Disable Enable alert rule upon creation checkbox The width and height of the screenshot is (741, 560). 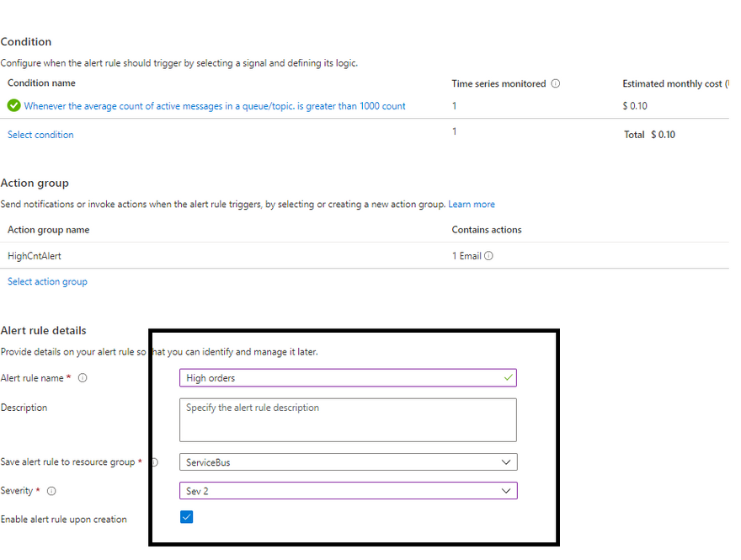[x=187, y=517]
